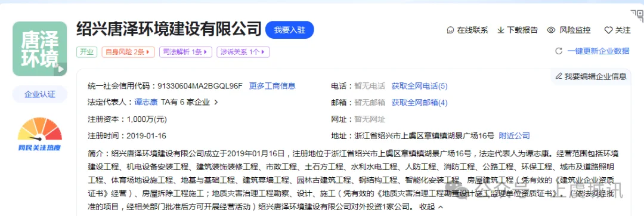
Task: Open 附近公司 link
Action: point(514,135)
